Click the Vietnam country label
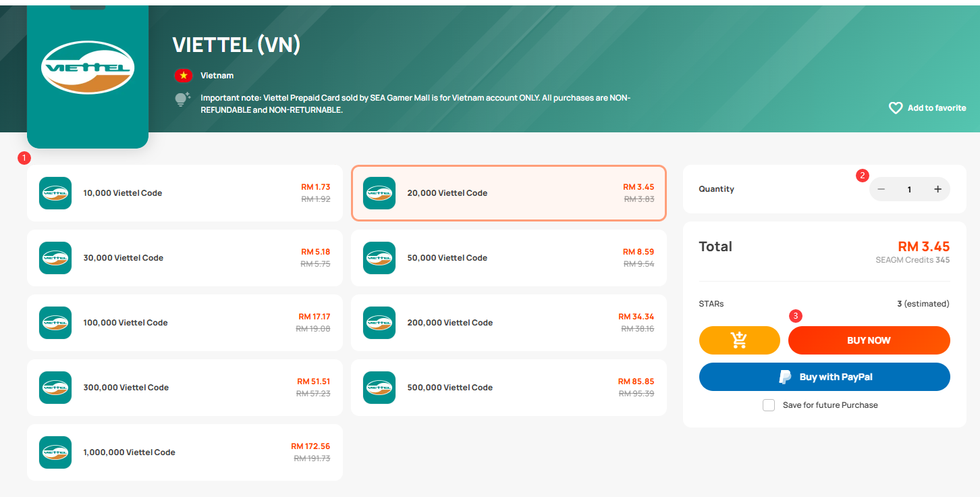 pos(217,76)
